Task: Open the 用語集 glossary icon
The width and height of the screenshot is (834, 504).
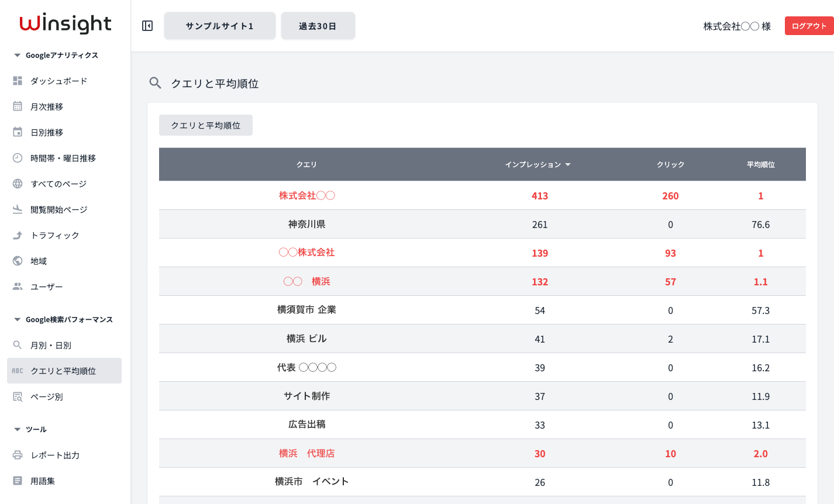Action: coord(18,481)
